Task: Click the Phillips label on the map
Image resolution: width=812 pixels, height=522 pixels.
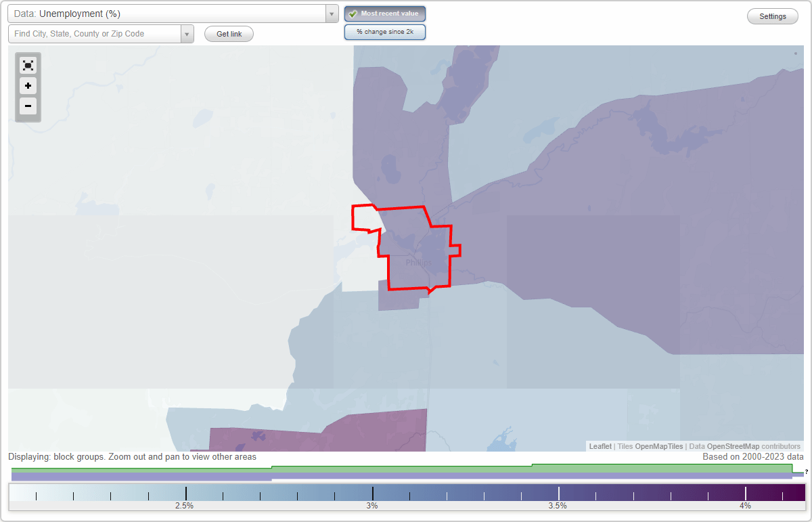Action: coord(418,263)
